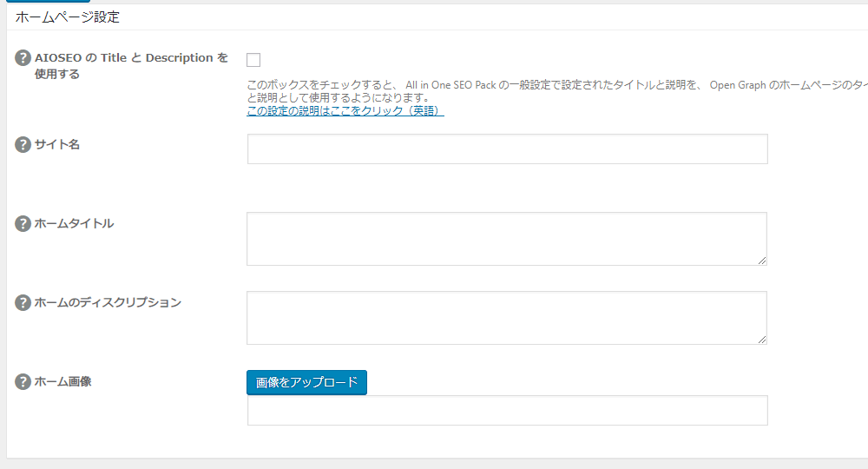
Task: Click the ホームのディスクリプション label text
Action: tap(108, 302)
